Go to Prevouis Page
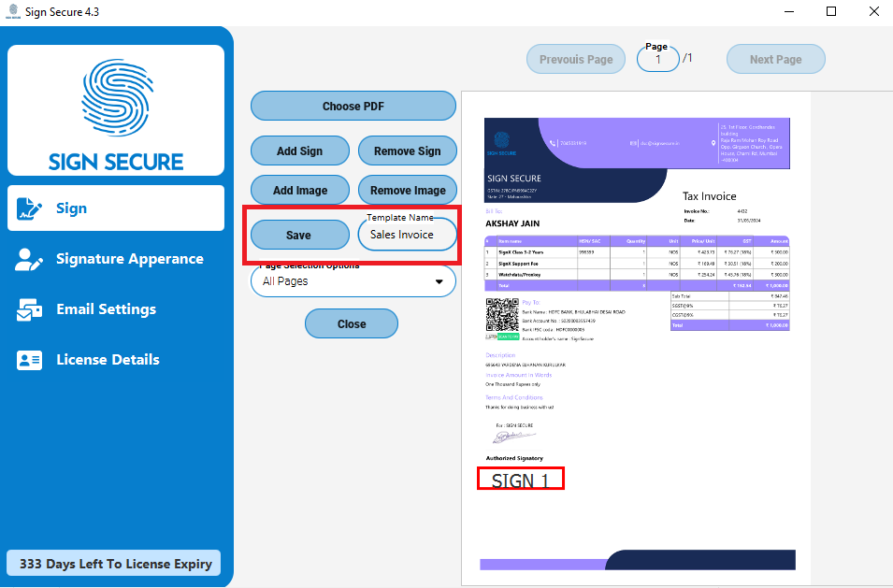This screenshot has width=893, height=588. coord(576,59)
